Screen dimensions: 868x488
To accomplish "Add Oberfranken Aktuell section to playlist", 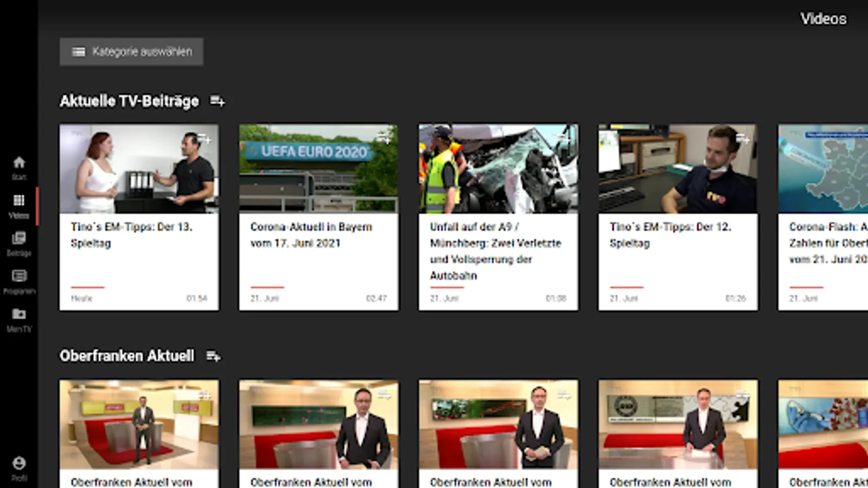I will (213, 356).
